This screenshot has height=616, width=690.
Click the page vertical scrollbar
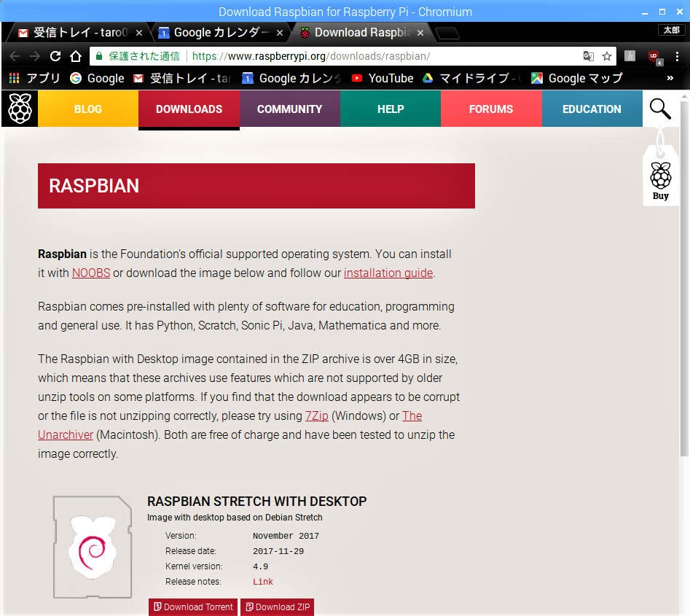pos(684,278)
